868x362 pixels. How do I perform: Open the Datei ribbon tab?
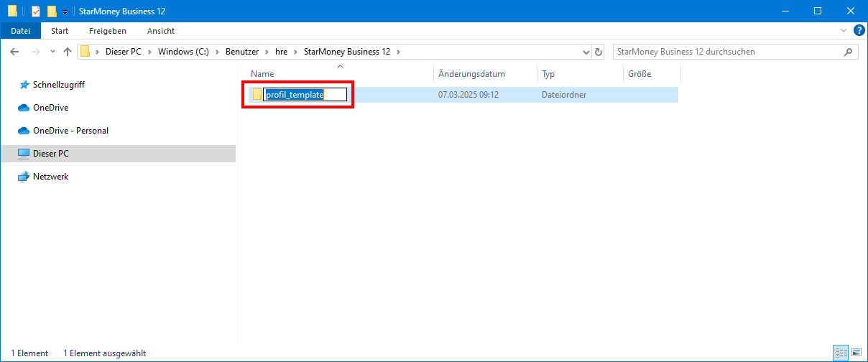click(21, 31)
